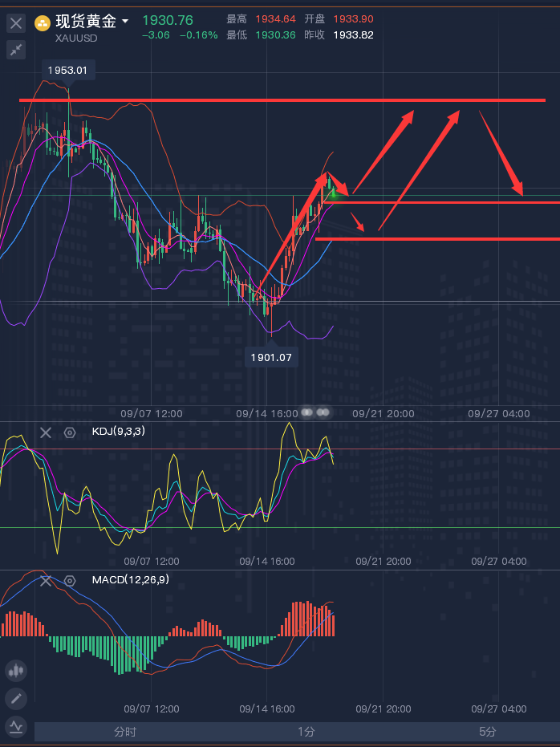Click the 开盘 value 1933.90
Screen dimensions: 560x747
353,19
